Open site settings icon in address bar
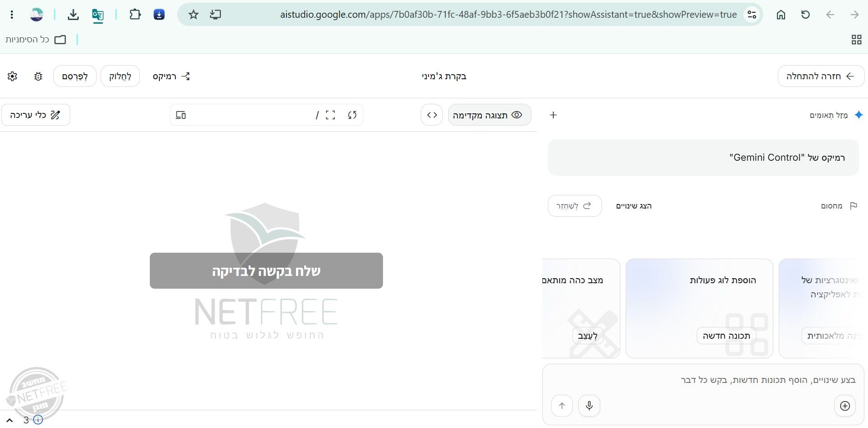Screen dimensions: 868x428 coord(752,15)
